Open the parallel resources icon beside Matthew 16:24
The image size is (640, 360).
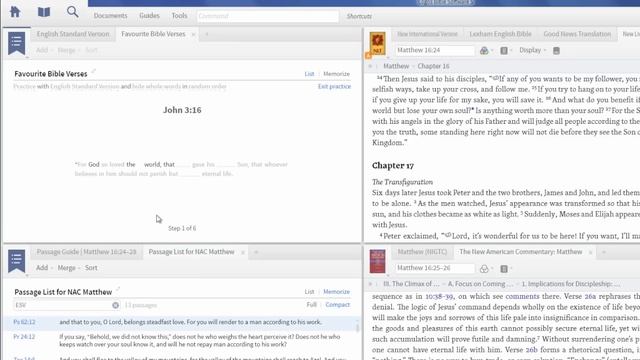pos(484,51)
